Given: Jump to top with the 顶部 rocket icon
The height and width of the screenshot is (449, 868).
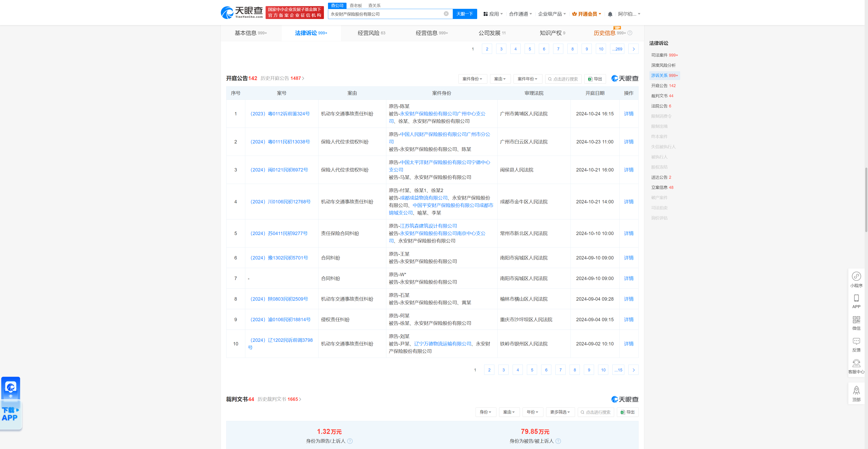Looking at the screenshot, I should tap(856, 394).
